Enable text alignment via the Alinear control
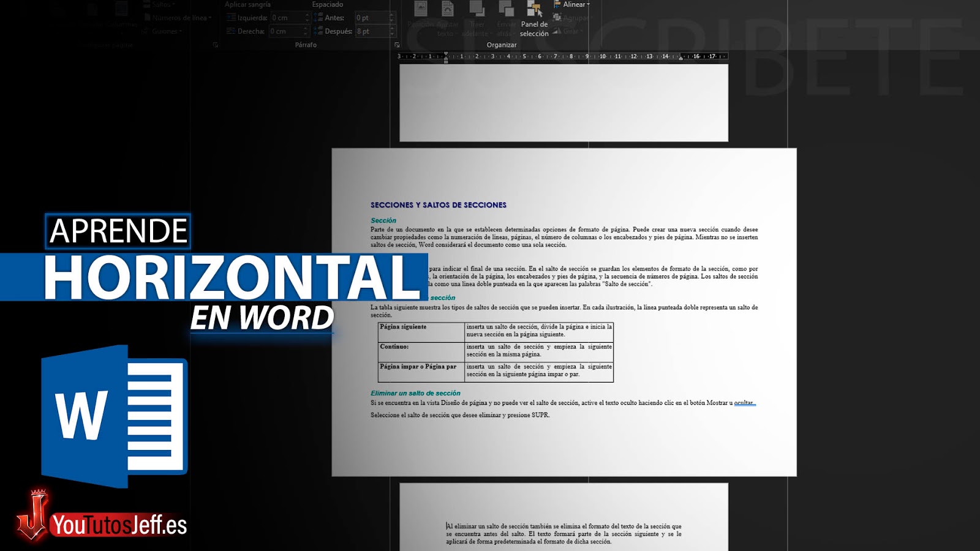The height and width of the screenshot is (551, 980). click(x=573, y=4)
